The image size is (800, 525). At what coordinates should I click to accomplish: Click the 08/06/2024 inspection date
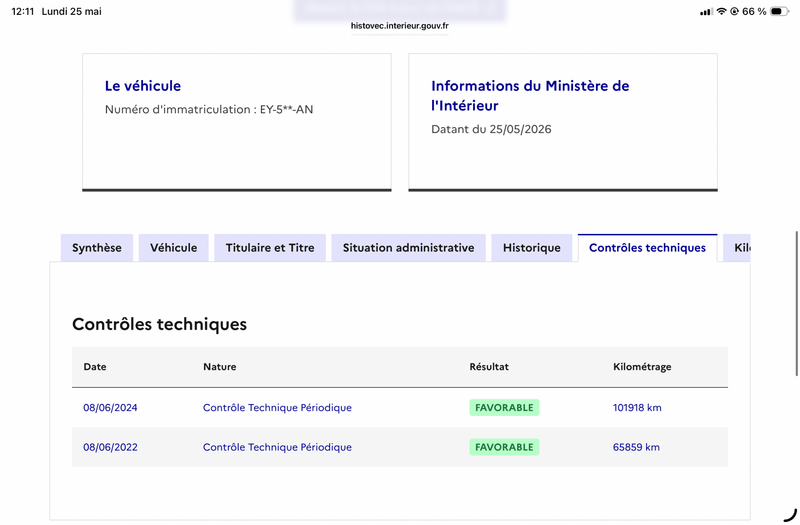110,408
